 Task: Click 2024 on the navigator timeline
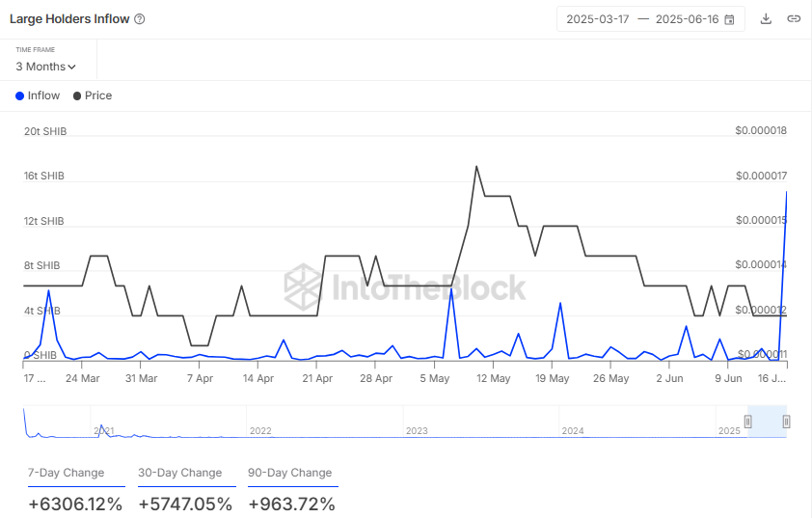[x=573, y=430]
